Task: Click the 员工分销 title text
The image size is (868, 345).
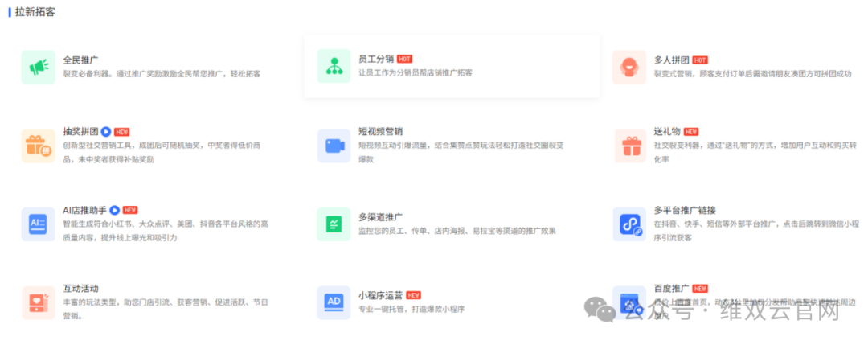Action: coord(375,60)
